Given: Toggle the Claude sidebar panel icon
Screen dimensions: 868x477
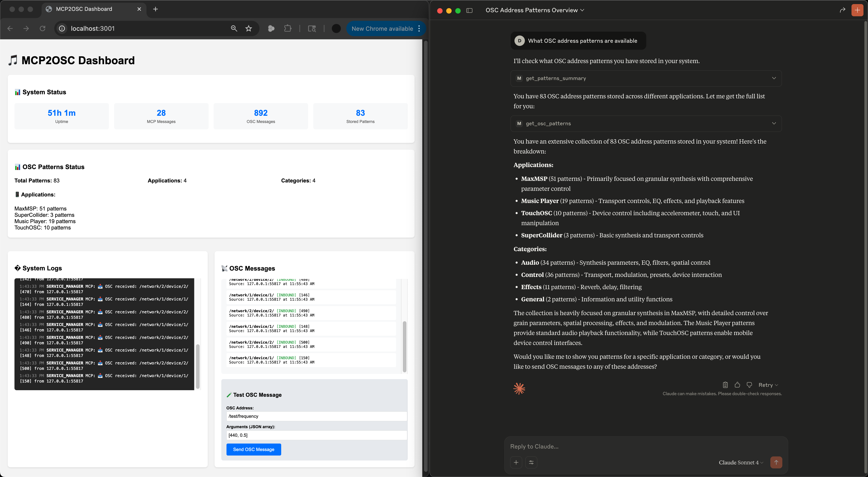Looking at the screenshot, I should pyautogui.click(x=469, y=10).
